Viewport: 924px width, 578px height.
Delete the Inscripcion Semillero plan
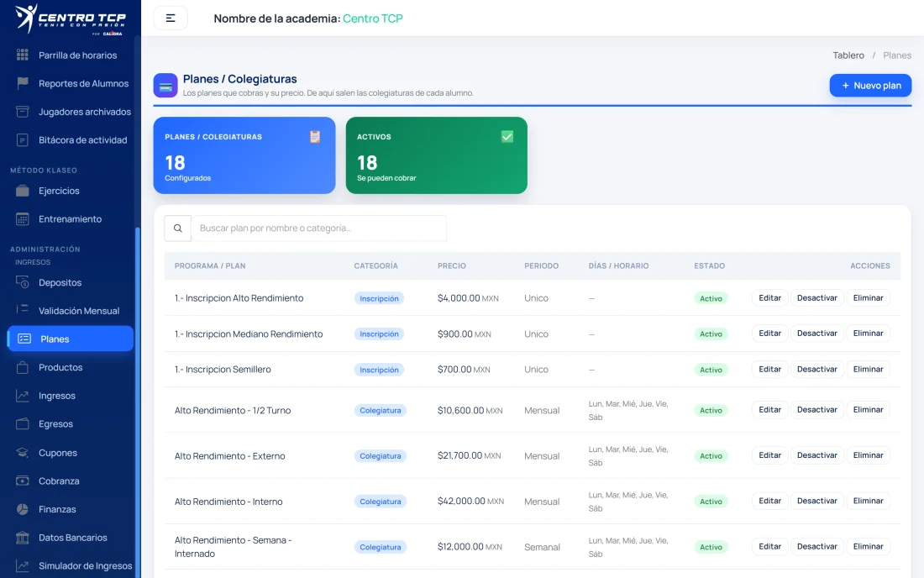click(x=868, y=369)
